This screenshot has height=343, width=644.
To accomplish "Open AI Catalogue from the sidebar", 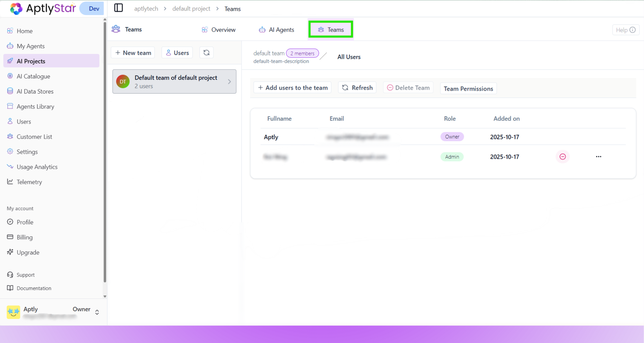I will pyautogui.click(x=33, y=76).
